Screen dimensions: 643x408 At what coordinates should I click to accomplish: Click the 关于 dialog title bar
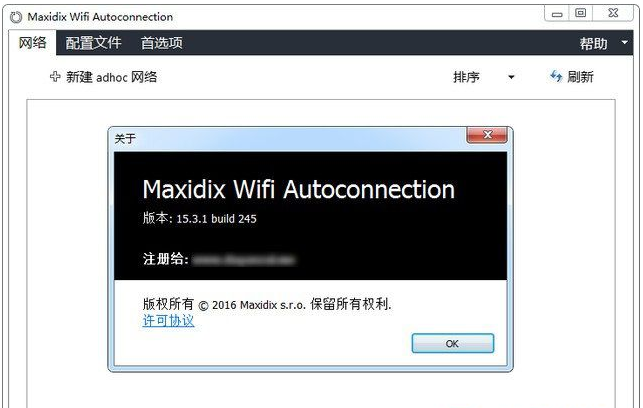(x=287, y=139)
